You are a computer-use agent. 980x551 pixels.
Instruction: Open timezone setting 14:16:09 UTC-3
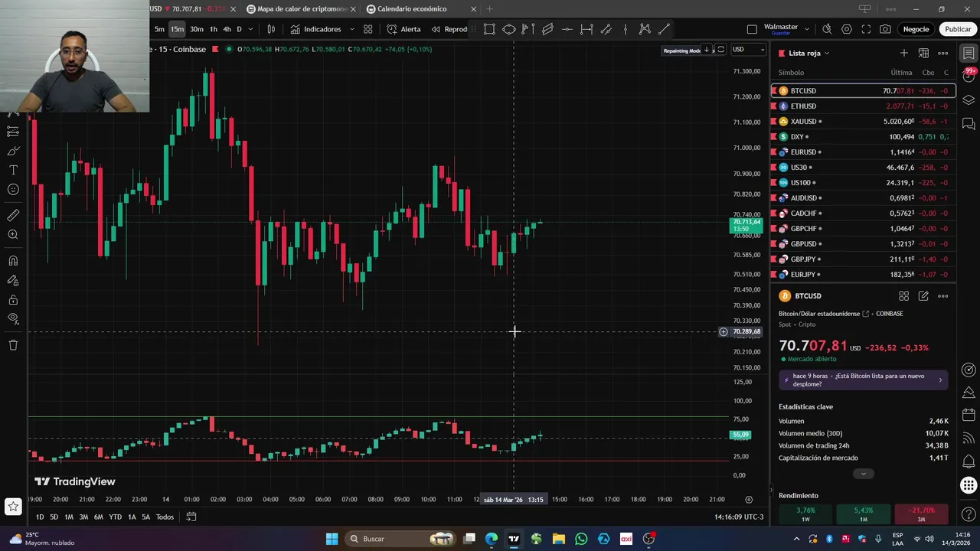739,517
